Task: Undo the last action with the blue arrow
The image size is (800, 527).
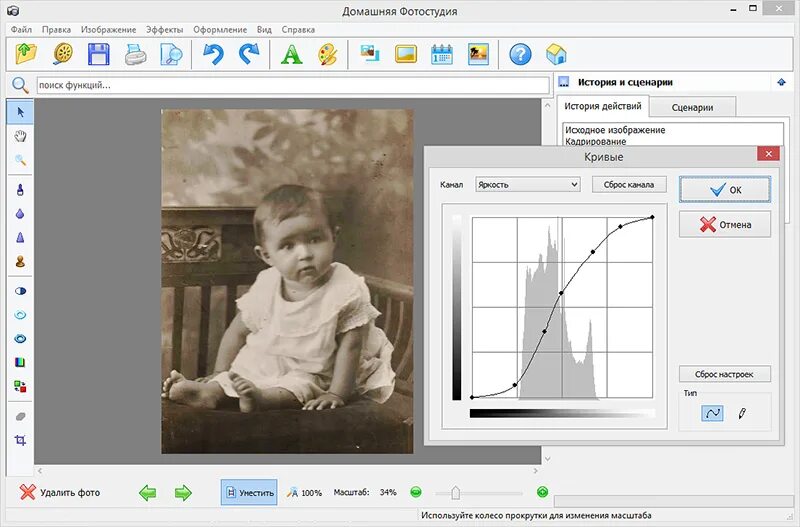Action: 213,54
